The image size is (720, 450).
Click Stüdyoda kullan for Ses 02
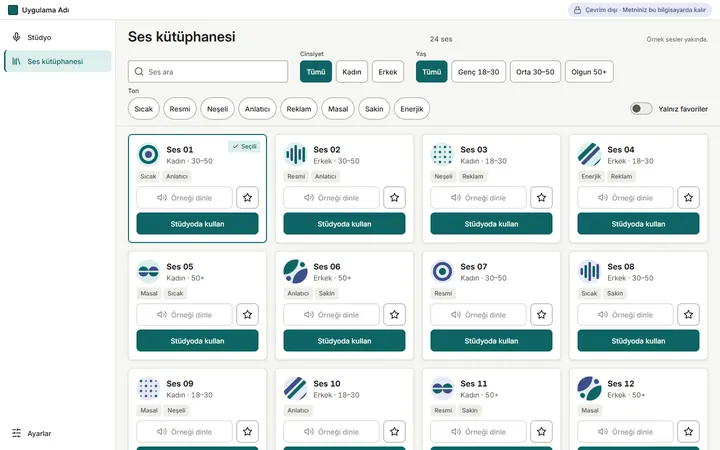(x=344, y=224)
